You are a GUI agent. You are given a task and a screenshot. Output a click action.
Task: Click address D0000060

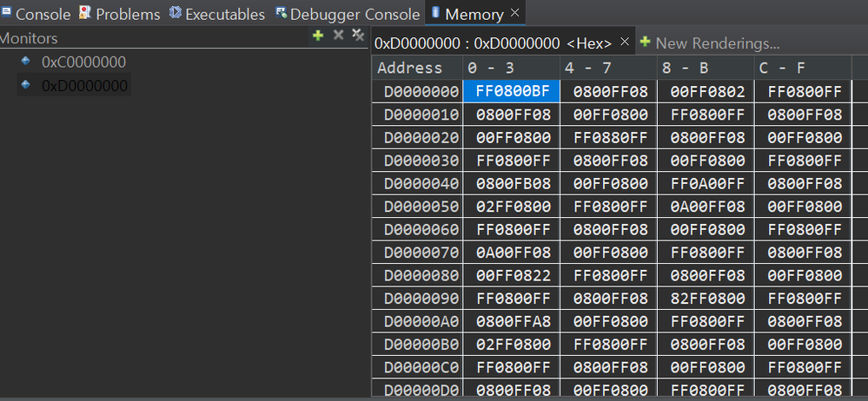[417, 229]
